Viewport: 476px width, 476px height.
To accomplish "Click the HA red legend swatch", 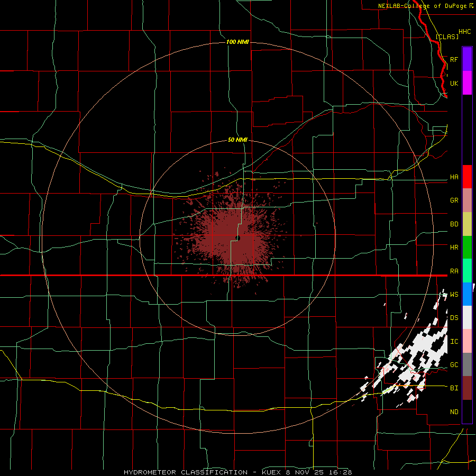I will (x=467, y=177).
